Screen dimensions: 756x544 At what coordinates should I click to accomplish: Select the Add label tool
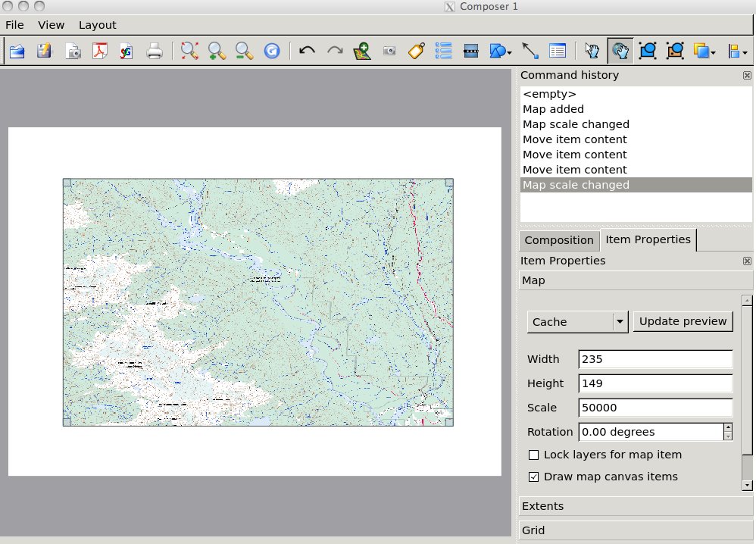click(416, 51)
